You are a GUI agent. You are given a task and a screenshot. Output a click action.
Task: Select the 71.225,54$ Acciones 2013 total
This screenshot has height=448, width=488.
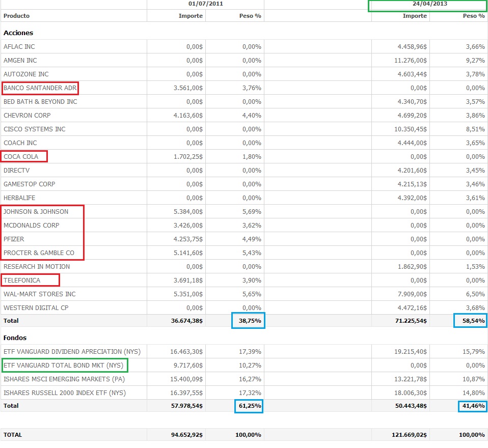[411, 321]
